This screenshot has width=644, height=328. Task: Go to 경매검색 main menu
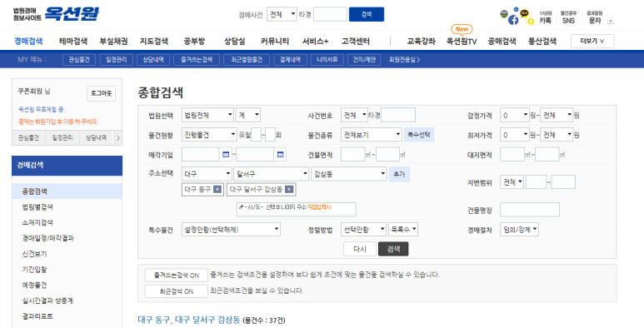click(x=28, y=41)
